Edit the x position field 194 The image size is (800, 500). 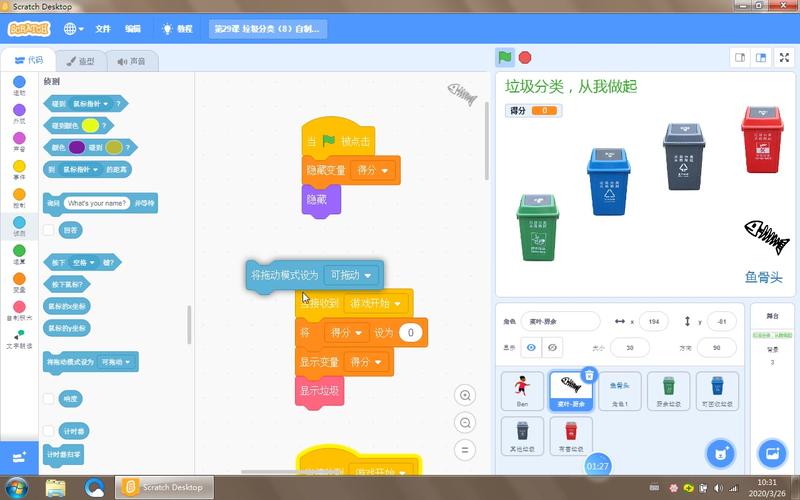click(654, 321)
